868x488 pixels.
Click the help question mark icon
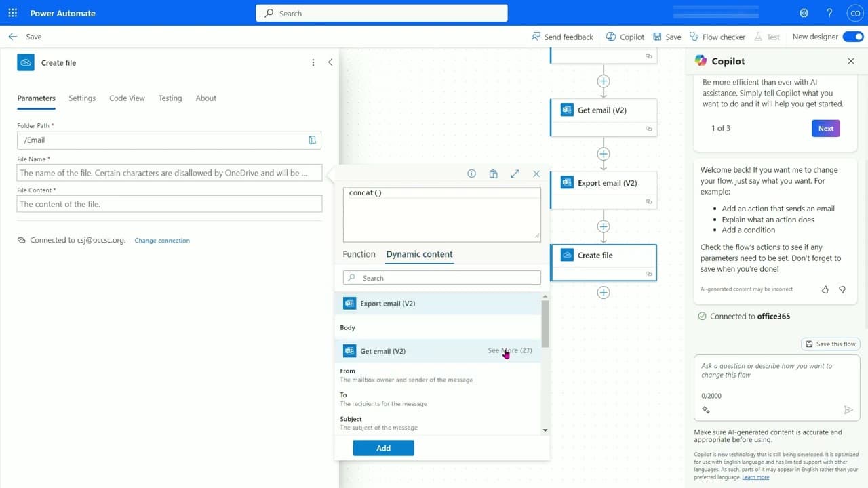(x=829, y=13)
